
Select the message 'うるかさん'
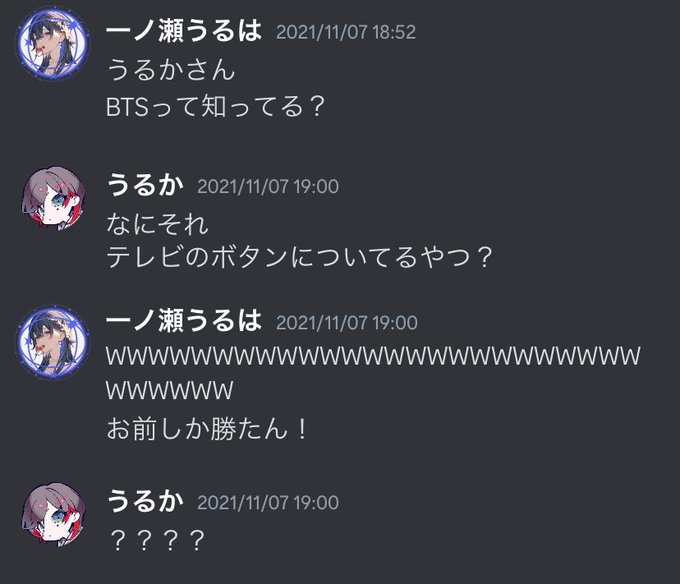point(171,70)
